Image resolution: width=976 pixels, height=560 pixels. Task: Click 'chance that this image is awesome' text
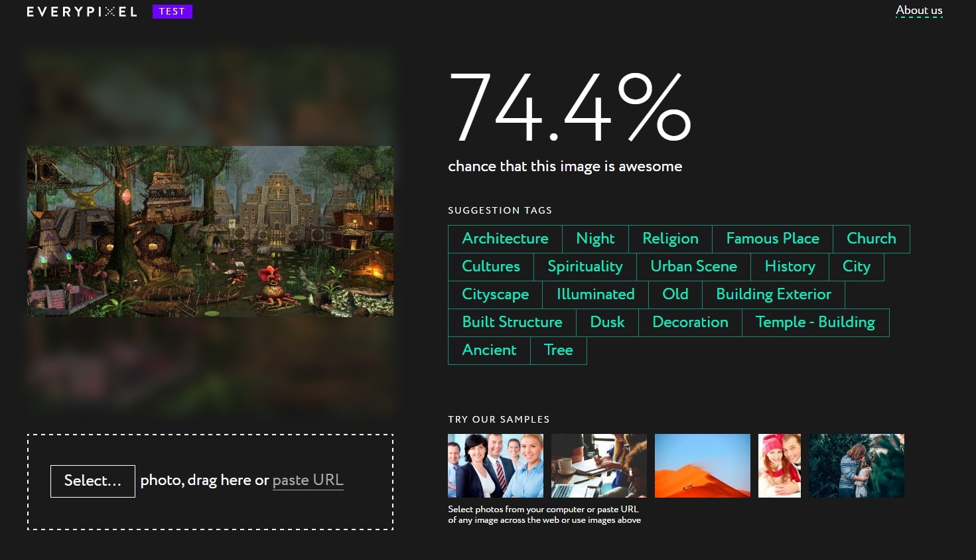565,167
